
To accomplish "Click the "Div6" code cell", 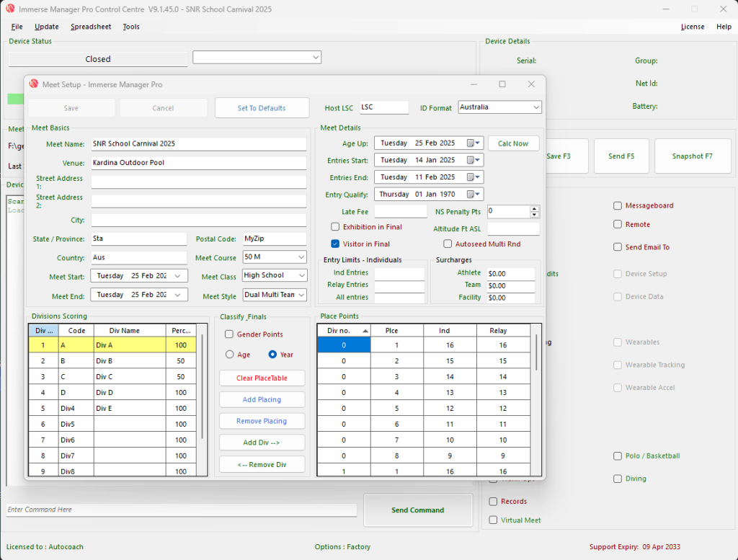I will [x=76, y=440].
